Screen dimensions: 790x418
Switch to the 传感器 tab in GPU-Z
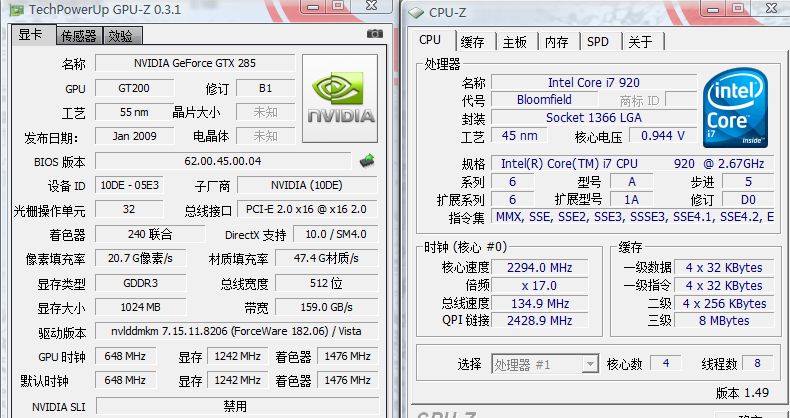[x=78, y=36]
